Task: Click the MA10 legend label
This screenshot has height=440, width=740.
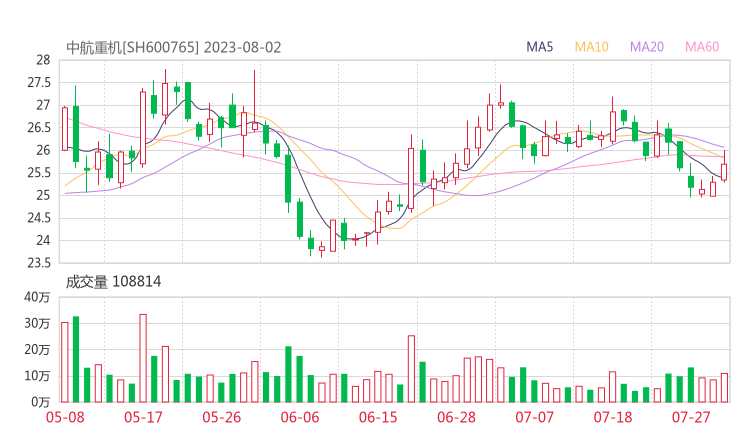Action: point(591,47)
